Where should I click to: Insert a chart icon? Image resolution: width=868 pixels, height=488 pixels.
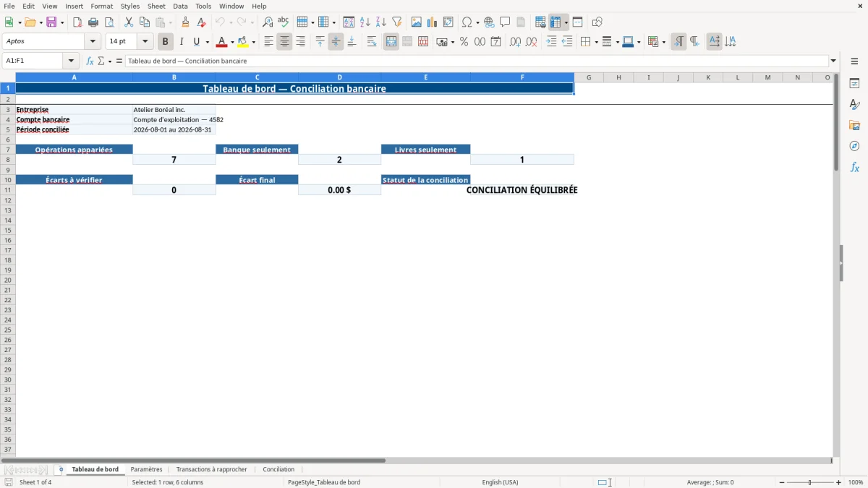433,22
